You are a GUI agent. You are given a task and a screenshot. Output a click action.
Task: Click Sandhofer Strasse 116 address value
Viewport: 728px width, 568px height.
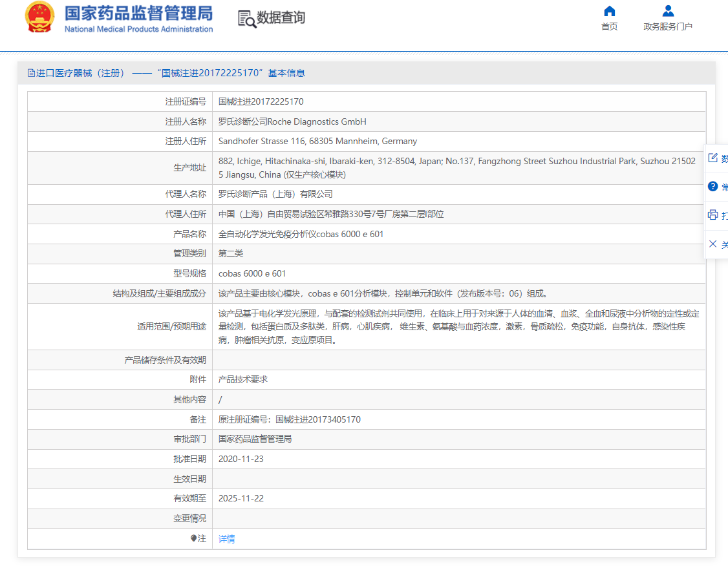click(x=317, y=141)
